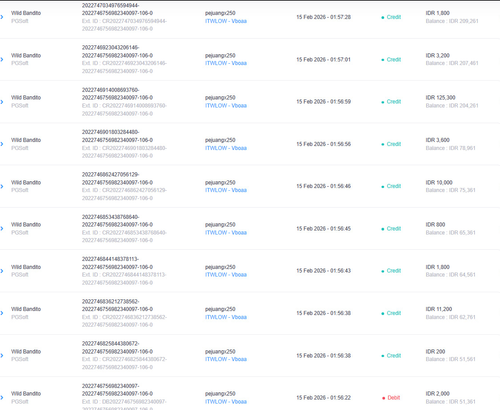500x410 pixels.
Task: Open ITWLOW - Vboaa link in 01:56:46 row
Action: tap(226, 190)
